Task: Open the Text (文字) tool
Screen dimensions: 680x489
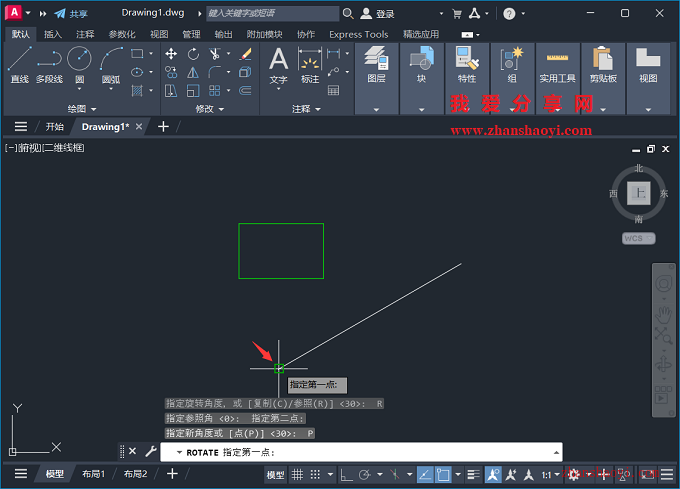Action: 278,65
